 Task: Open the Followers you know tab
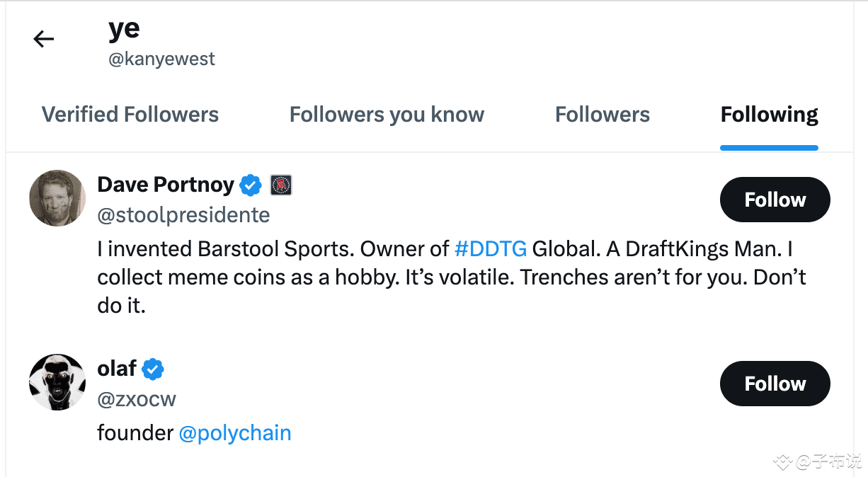pos(387,114)
